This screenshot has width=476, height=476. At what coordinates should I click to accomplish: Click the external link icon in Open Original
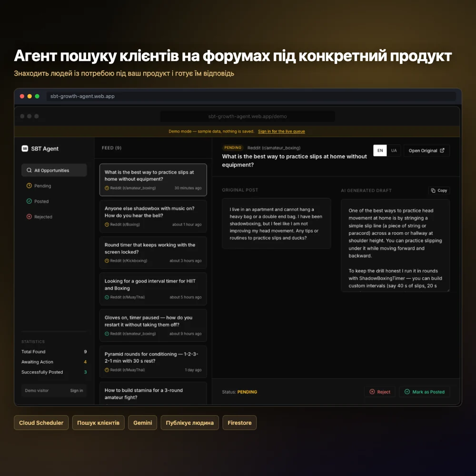tap(442, 150)
